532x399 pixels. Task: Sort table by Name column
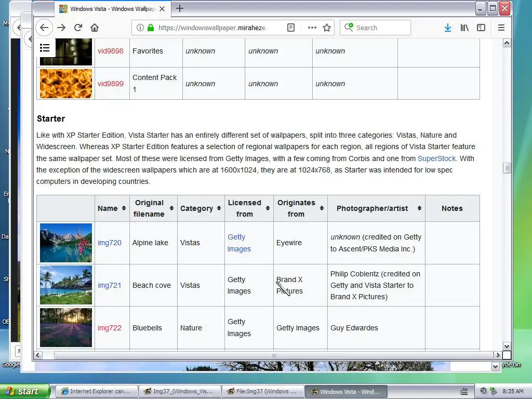point(124,208)
